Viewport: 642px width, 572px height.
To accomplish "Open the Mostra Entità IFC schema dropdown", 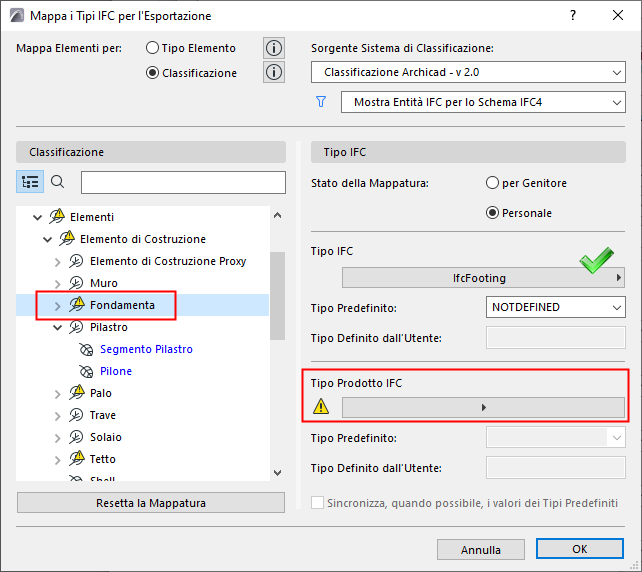I will pos(483,102).
